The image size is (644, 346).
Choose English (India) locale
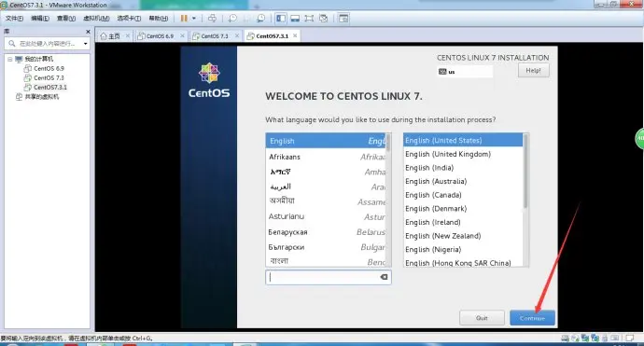point(463,168)
